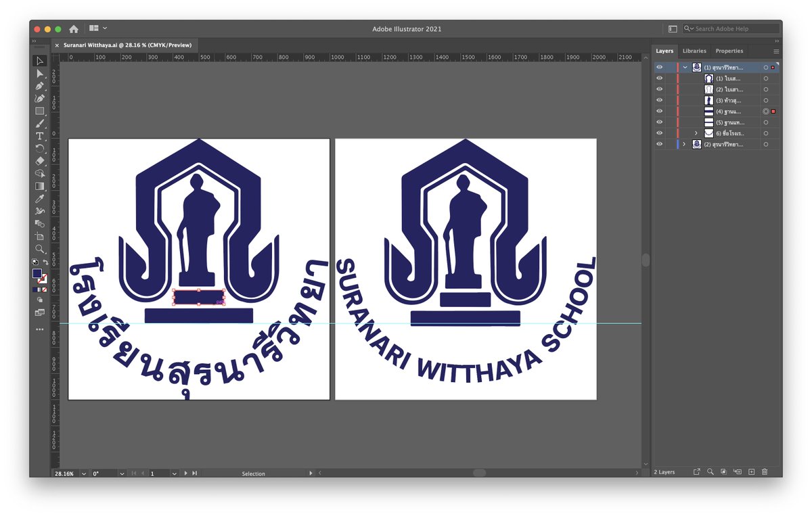Hide layer (2) สุรนารีวิทยา
The height and width of the screenshot is (516, 812).
[x=659, y=144]
